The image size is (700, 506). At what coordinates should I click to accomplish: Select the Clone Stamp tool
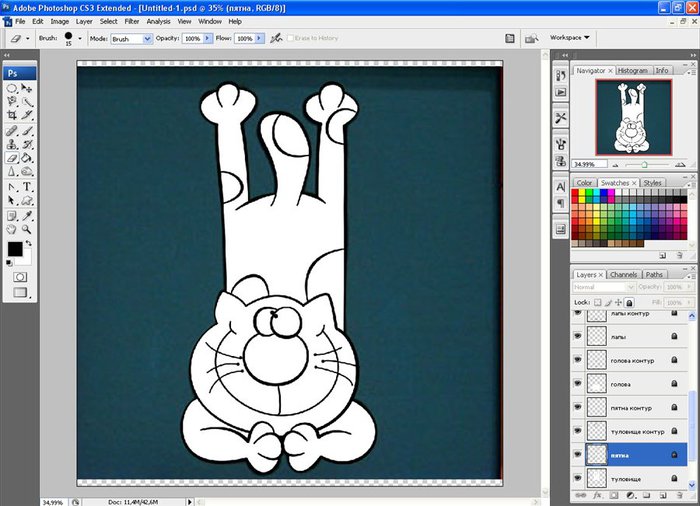[x=12, y=144]
